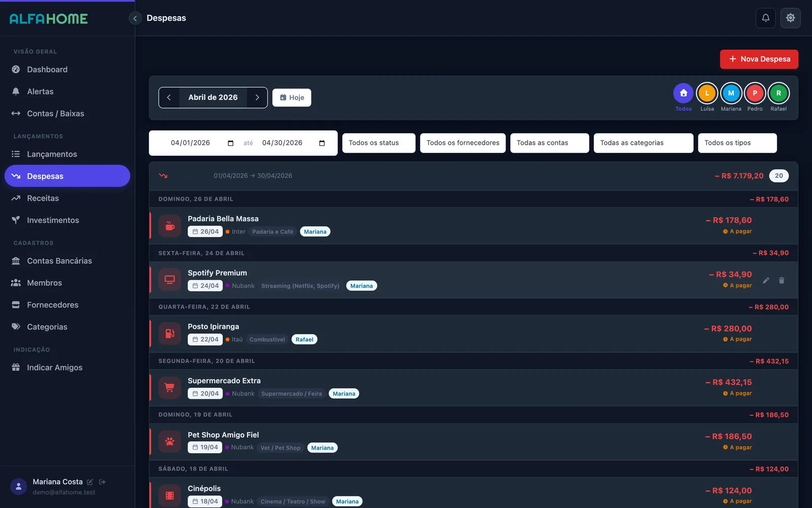Edit the Spotify Premium expense pencil icon
Viewport: 812px width, 508px height.
(766, 280)
